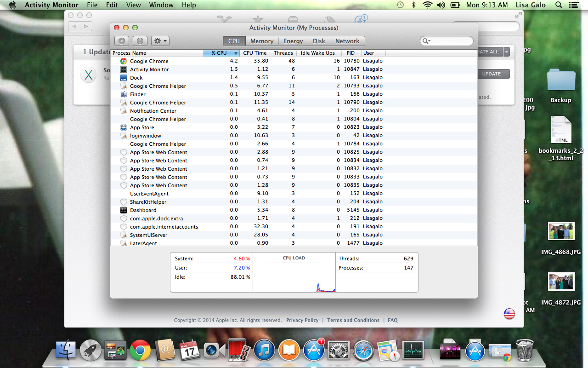The image size is (588, 368).
Task: Switch to the Energy tab
Action: [x=293, y=41]
